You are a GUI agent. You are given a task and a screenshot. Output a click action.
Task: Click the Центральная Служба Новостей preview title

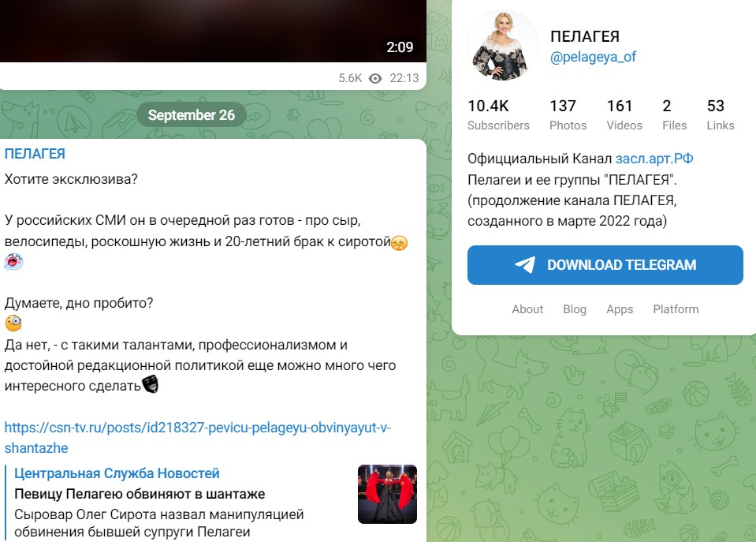(117, 473)
